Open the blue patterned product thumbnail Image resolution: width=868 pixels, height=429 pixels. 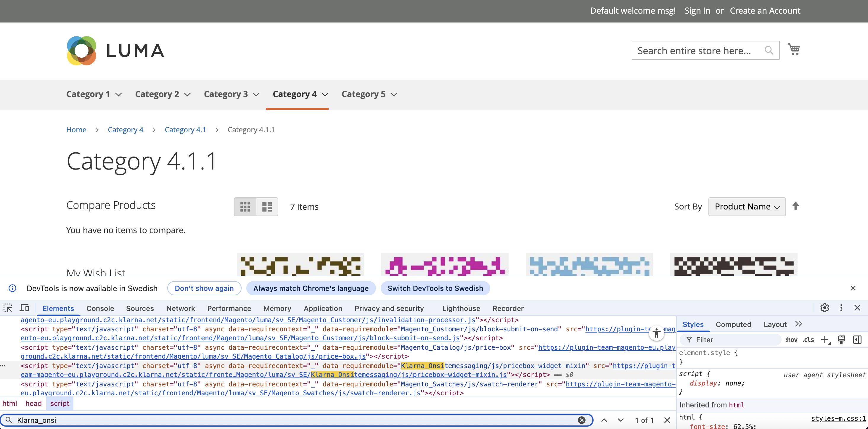589,265
